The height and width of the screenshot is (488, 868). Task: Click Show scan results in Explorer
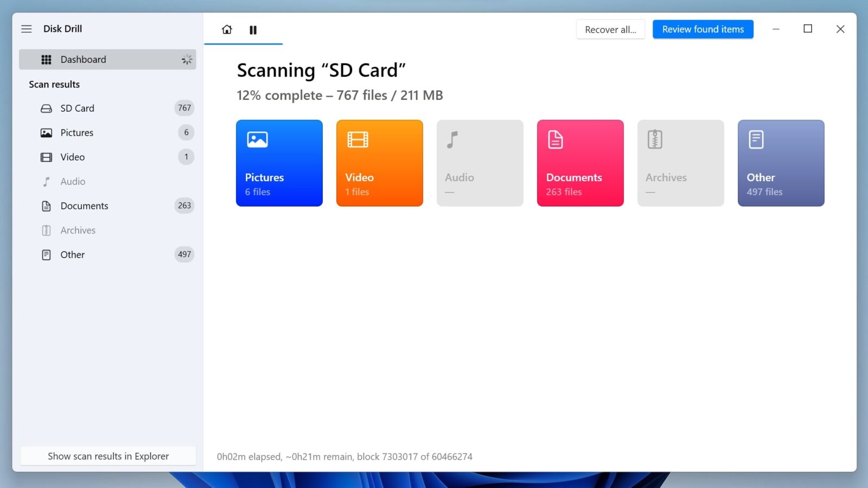click(x=108, y=456)
